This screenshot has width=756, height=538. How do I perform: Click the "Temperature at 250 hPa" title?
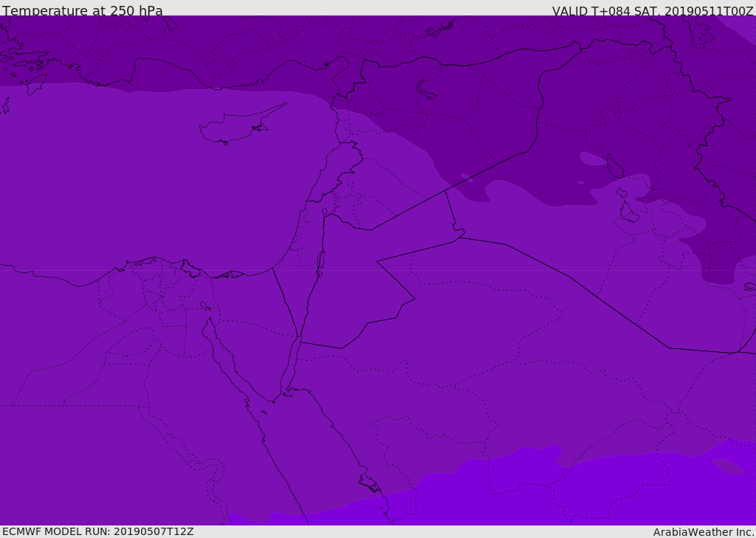[x=82, y=10]
